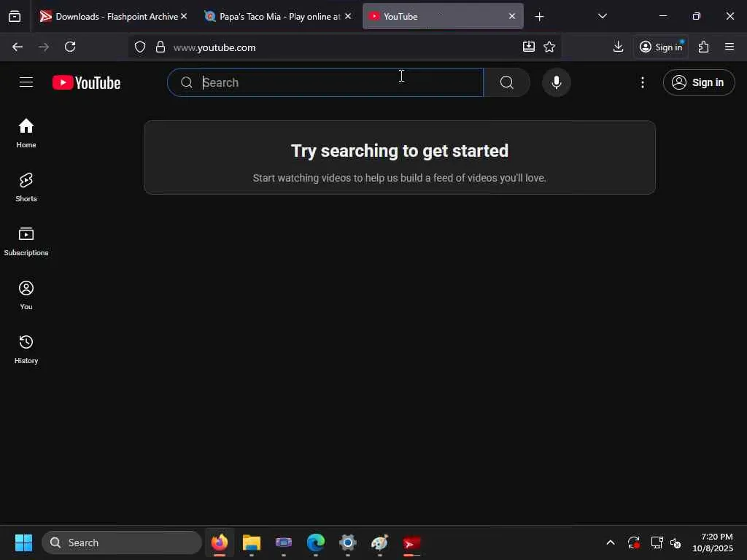Open Flashpoint red app in taskbar
The height and width of the screenshot is (560, 747).
pyautogui.click(x=411, y=542)
